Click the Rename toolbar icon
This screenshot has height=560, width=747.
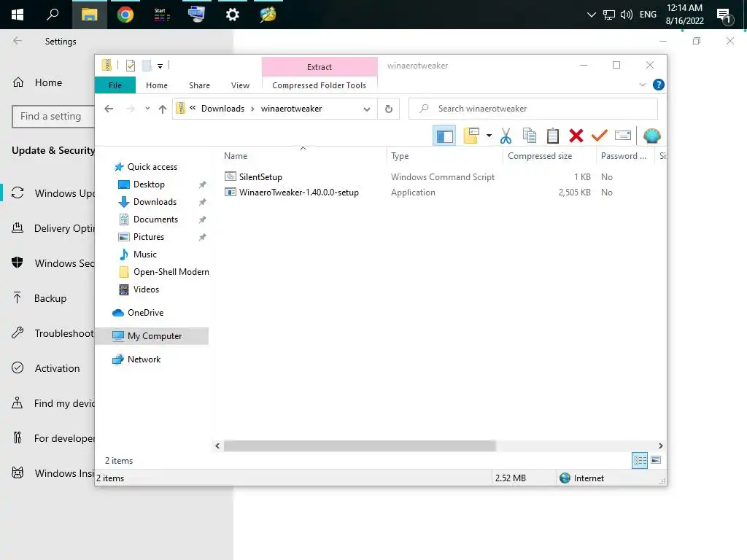tap(623, 136)
